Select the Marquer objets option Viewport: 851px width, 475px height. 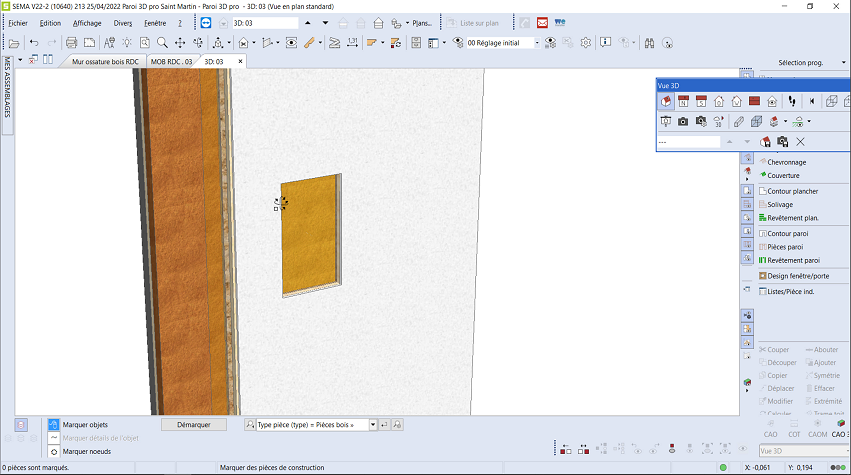[84, 424]
